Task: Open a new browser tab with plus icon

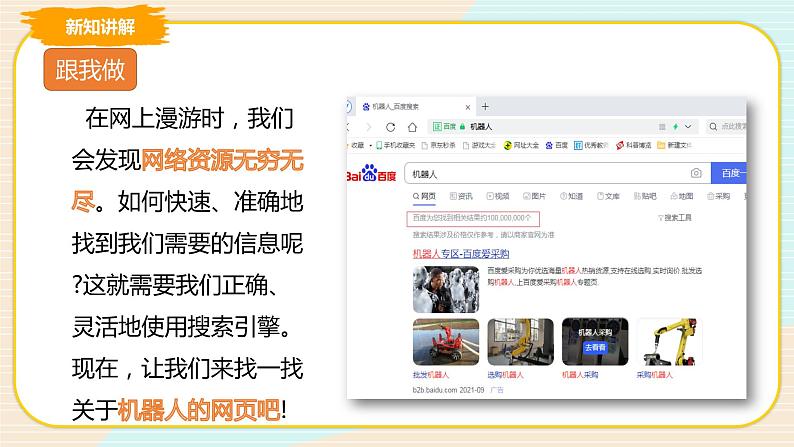Action: click(485, 106)
